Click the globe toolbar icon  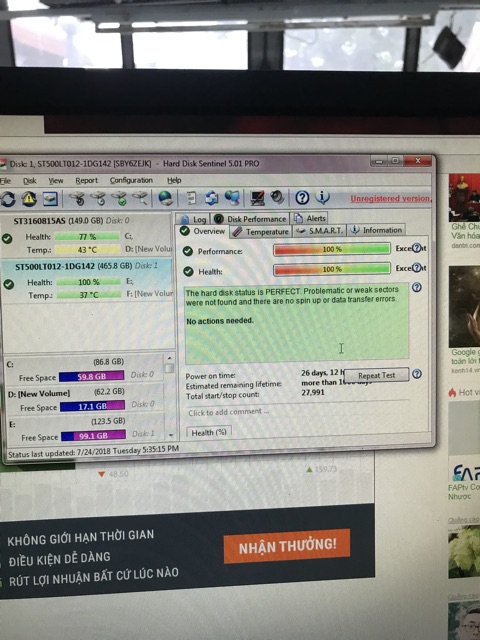coord(165,198)
